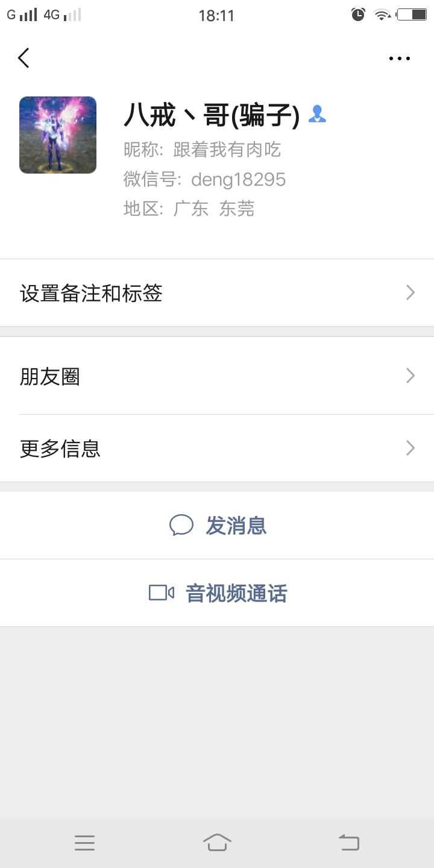Image resolution: width=434 pixels, height=868 pixels.
Task: Open 朋友圈 menu item
Action: pyautogui.click(x=50, y=377)
